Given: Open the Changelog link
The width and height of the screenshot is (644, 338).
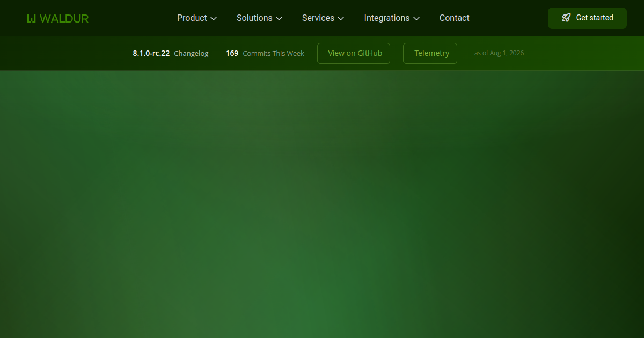Looking at the screenshot, I should pos(191,53).
